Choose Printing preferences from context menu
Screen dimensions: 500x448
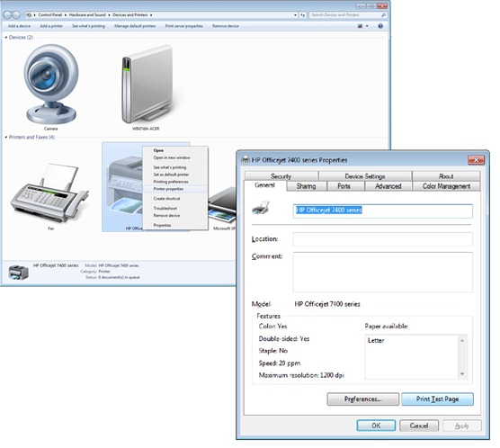[175, 182]
